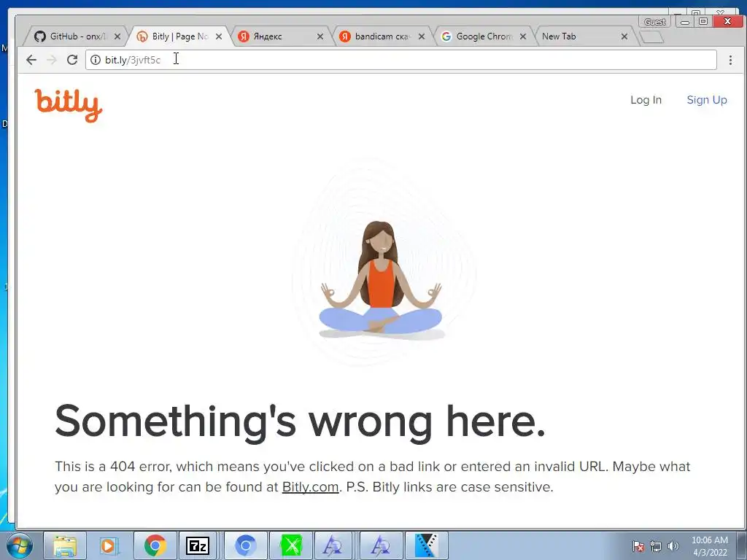Open the Action Center flag icon
Viewport: 747px width, 560px height.
click(638, 546)
